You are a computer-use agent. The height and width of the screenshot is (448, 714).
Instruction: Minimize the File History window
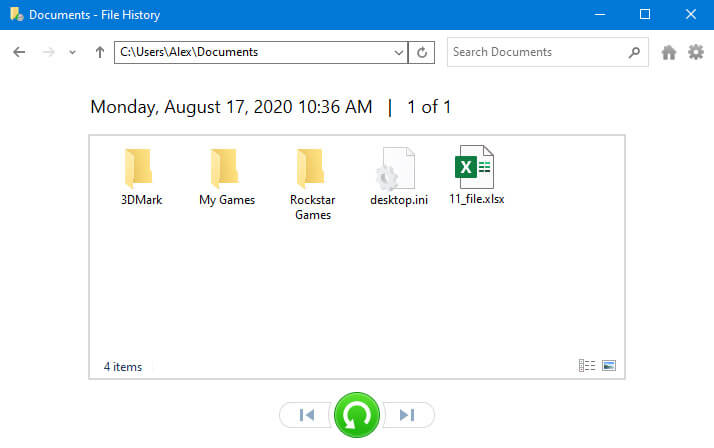pyautogui.click(x=600, y=15)
